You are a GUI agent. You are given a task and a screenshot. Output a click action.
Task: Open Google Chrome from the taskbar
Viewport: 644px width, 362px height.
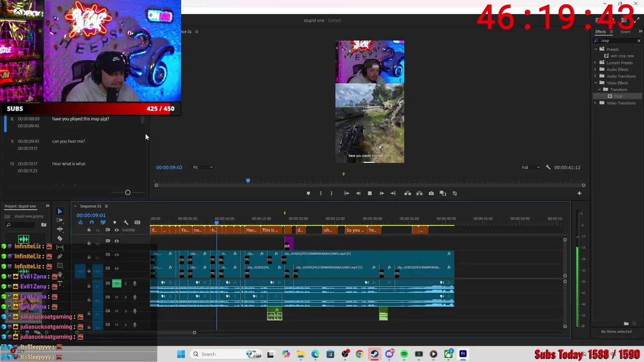click(359, 354)
